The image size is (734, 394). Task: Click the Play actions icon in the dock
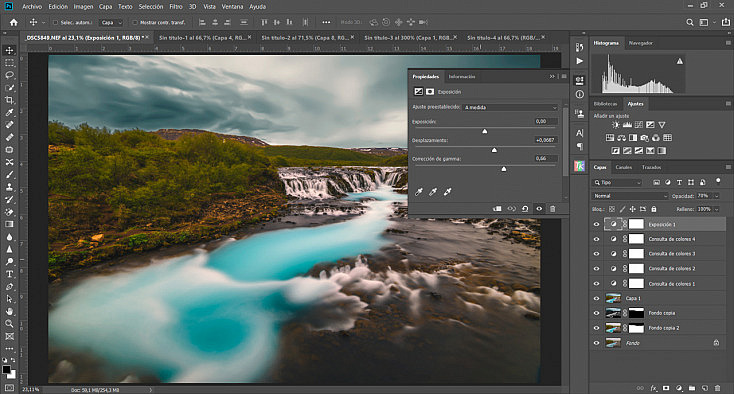(x=580, y=61)
